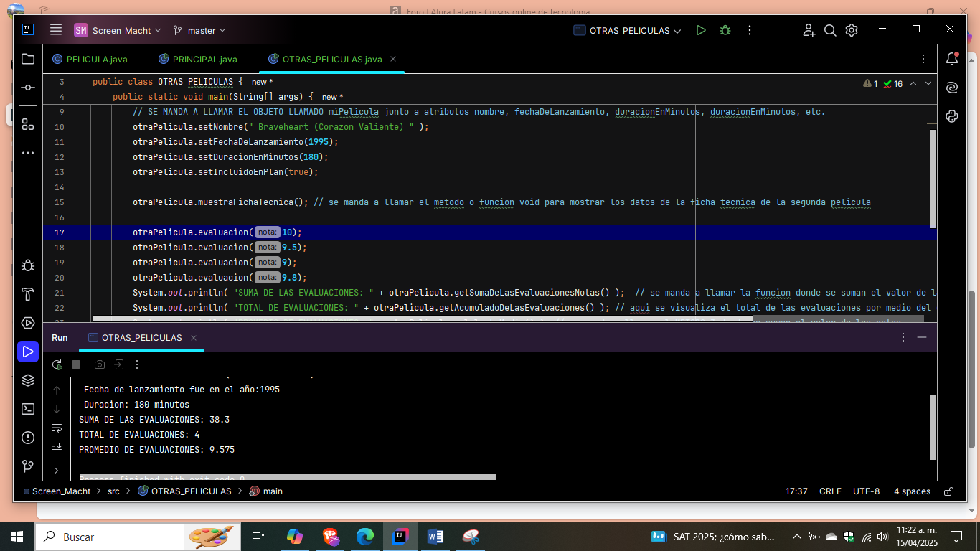Stop the process in Run panel

click(76, 364)
